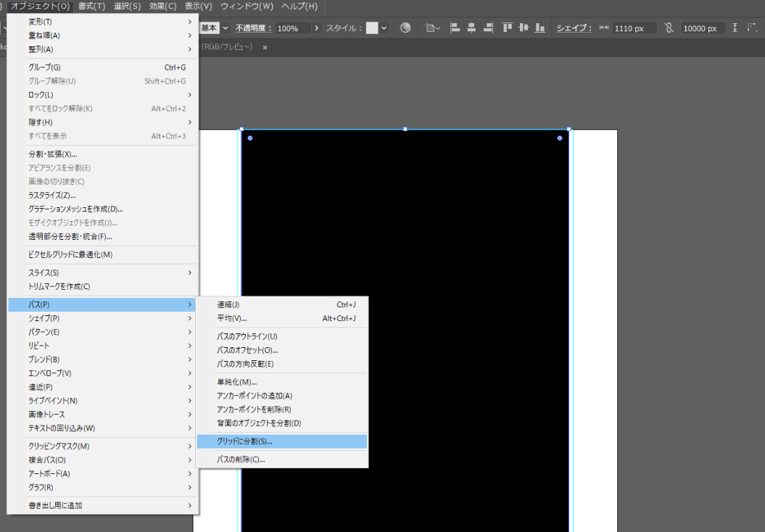Image resolution: width=765 pixels, height=532 pixels.
Task: Open the 書式(T) menu
Action: (91, 7)
